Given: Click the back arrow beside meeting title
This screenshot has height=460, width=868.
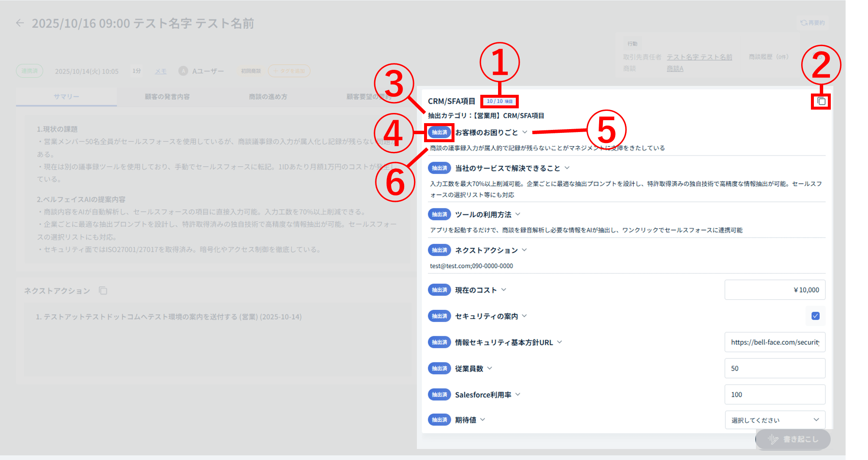Looking at the screenshot, I should click(x=20, y=23).
